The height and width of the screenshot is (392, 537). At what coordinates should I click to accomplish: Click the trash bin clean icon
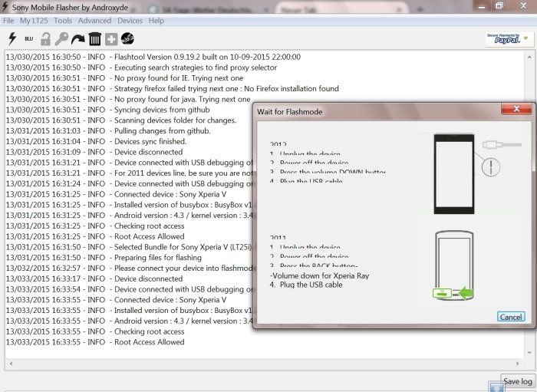95,38
